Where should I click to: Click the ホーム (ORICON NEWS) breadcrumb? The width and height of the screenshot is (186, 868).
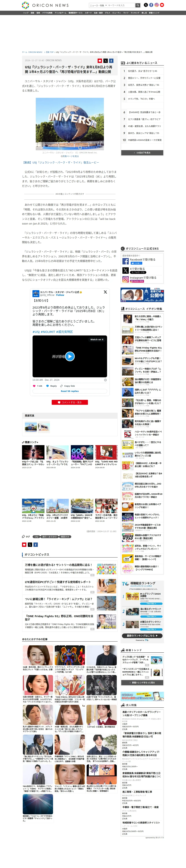32,52
